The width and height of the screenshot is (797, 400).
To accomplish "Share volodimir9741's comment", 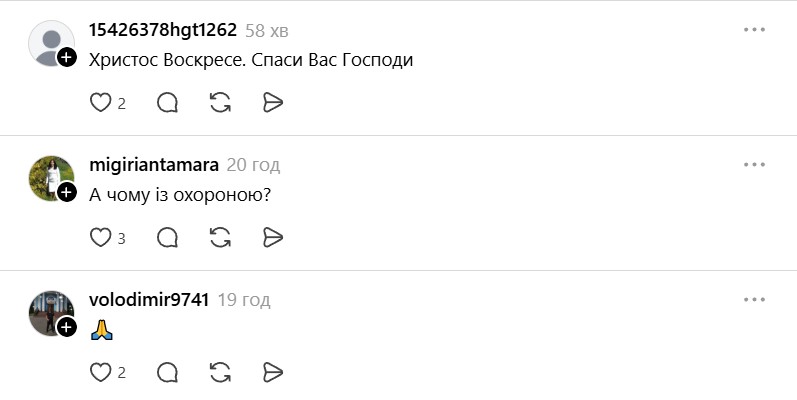I will (273, 372).
